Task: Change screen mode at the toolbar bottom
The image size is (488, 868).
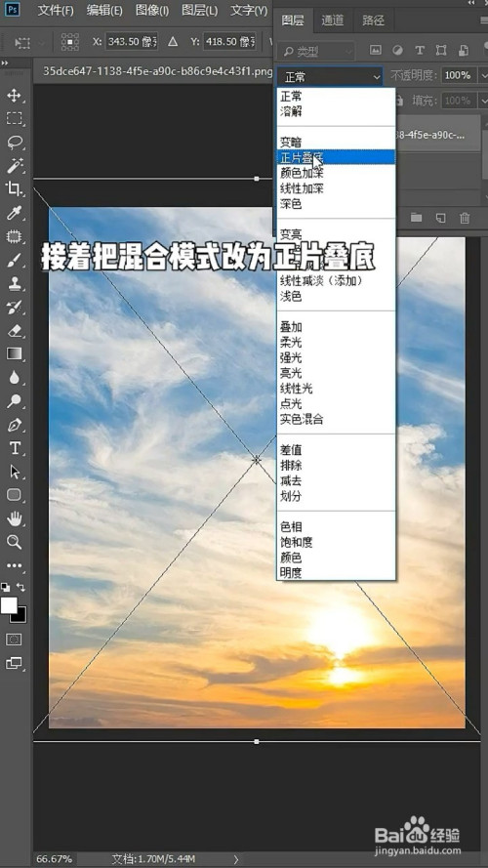Action: (x=14, y=663)
